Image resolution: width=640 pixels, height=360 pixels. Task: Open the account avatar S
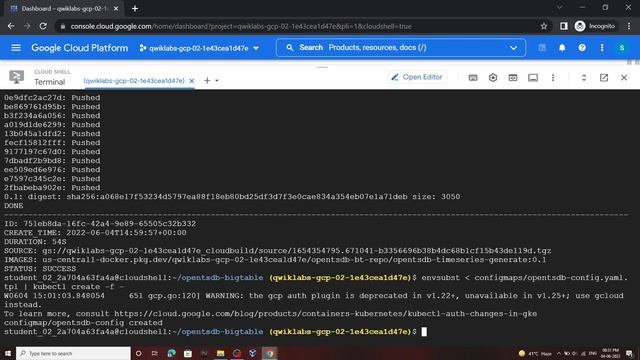622,48
